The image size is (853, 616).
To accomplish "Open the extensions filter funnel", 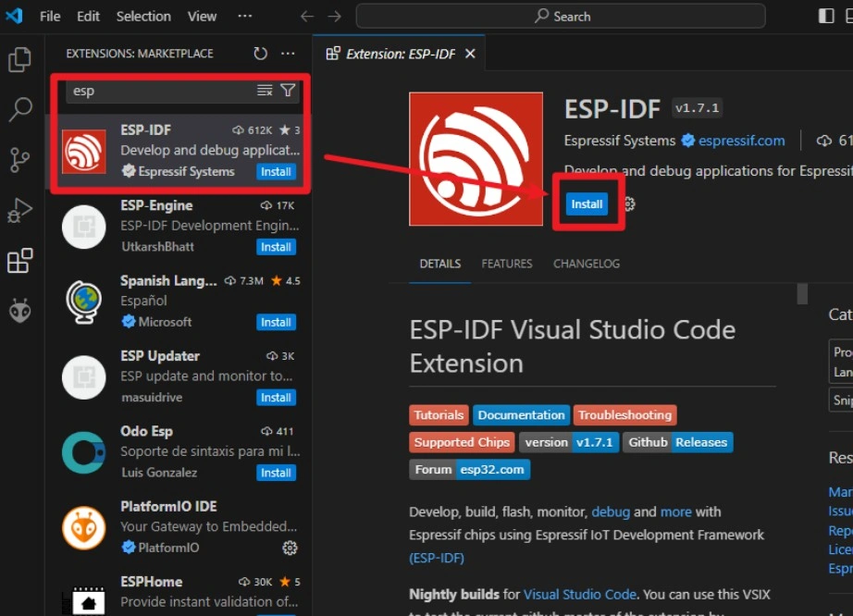I will [x=288, y=91].
